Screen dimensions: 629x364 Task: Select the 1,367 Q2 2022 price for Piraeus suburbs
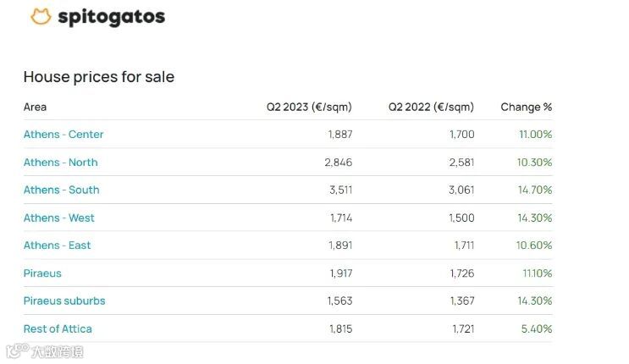[462, 301]
